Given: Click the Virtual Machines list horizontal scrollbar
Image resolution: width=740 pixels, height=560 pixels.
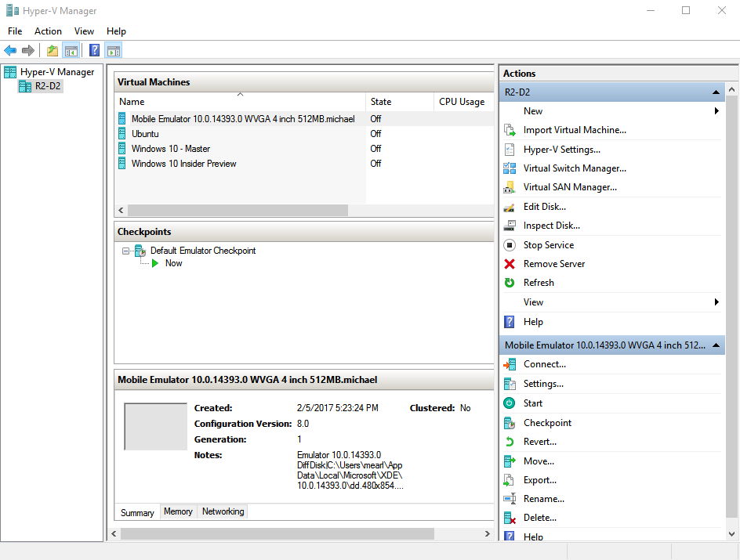Looking at the screenshot, I should (238, 210).
